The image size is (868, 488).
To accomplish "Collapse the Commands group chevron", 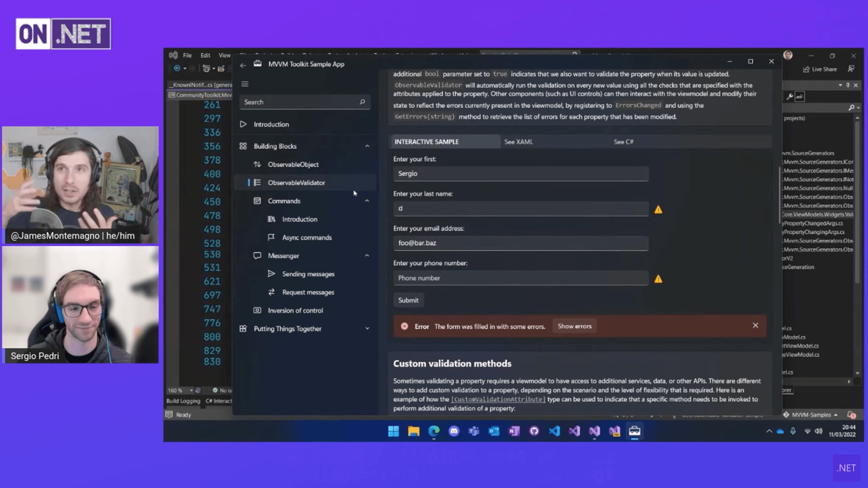I will click(x=367, y=201).
